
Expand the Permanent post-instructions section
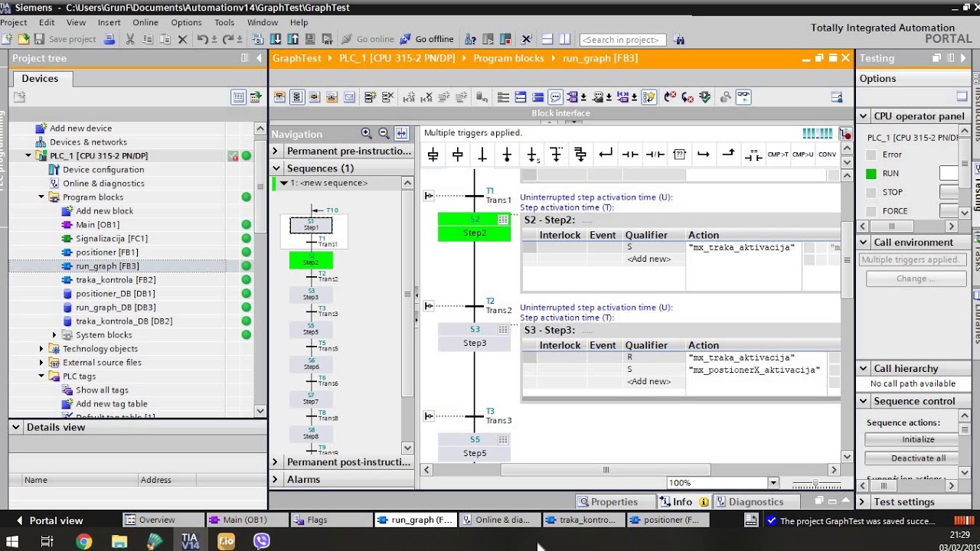point(275,462)
